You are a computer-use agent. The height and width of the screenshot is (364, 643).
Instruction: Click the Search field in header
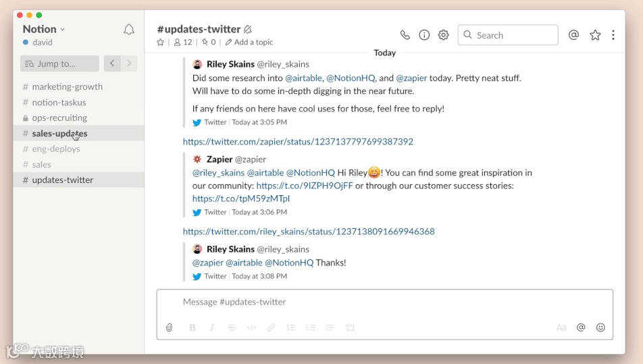[x=508, y=35]
